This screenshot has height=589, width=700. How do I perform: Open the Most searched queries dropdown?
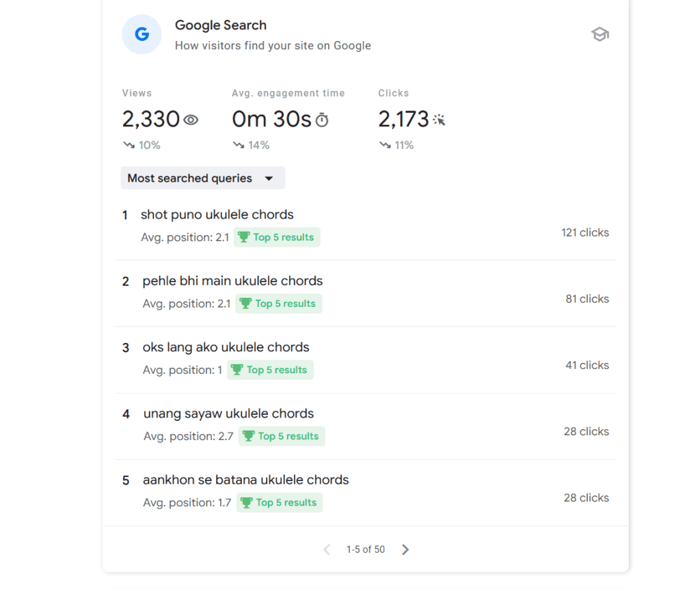pyautogui.click(x=202, y=178)
